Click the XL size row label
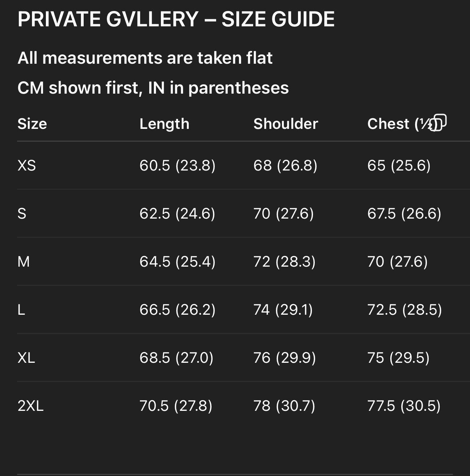This screenshot has height=476, width=470. tap(26, 358)
